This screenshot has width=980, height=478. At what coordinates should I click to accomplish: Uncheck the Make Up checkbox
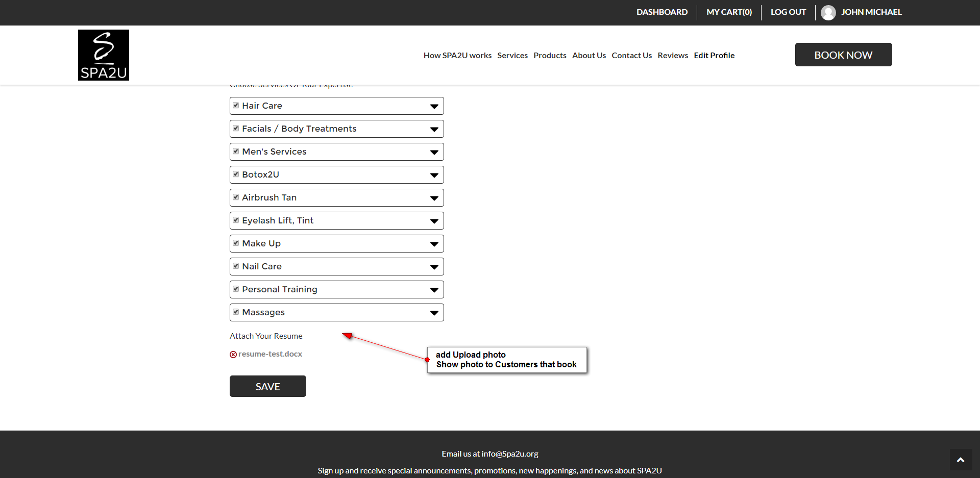click(236, 243)
